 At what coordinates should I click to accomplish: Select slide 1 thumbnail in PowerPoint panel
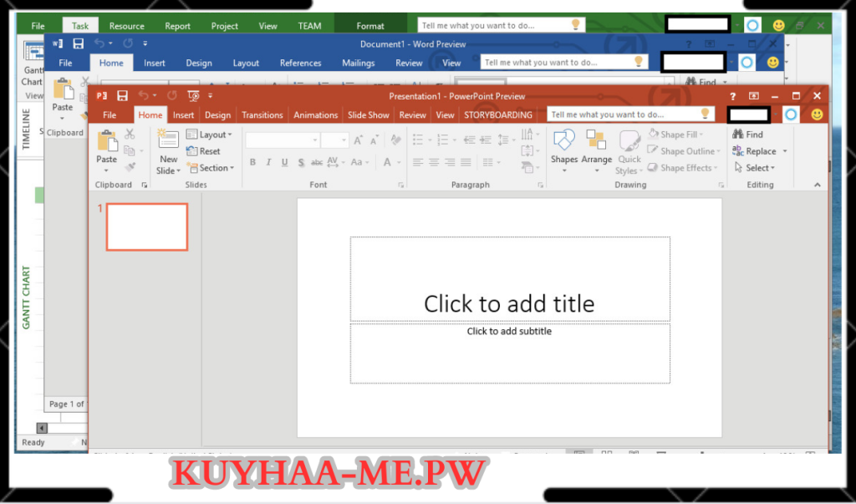click(147, 227)
